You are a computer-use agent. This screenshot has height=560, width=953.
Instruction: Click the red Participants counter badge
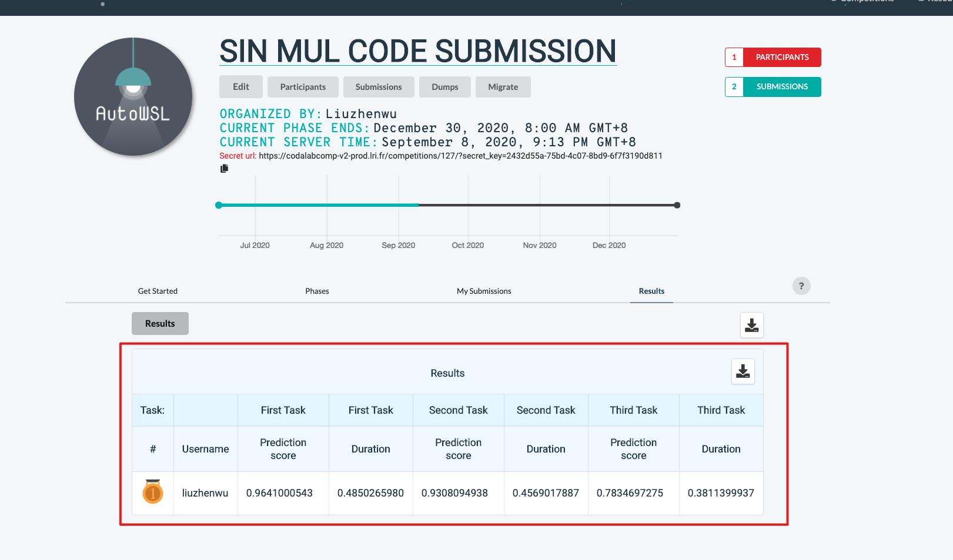773,57
